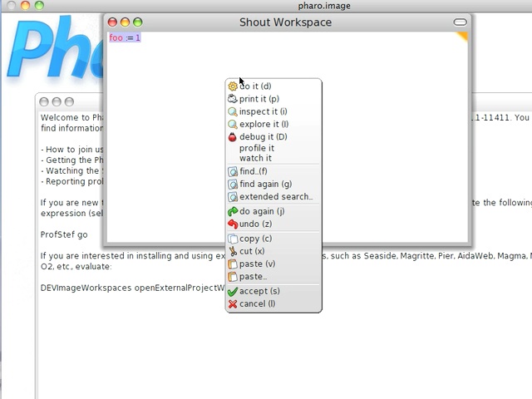Click the magnifier icon beside inspect it

point(233,111)
